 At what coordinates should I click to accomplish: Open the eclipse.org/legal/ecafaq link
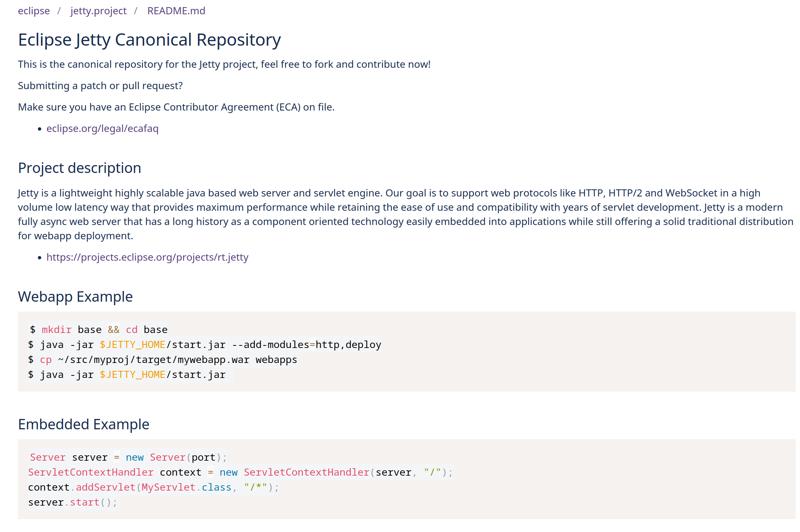point(102,128)
